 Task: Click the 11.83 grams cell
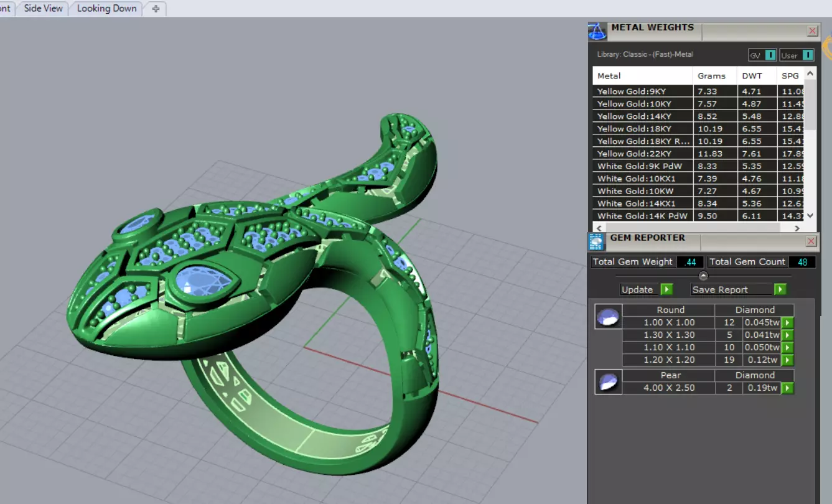pos(715,154)
